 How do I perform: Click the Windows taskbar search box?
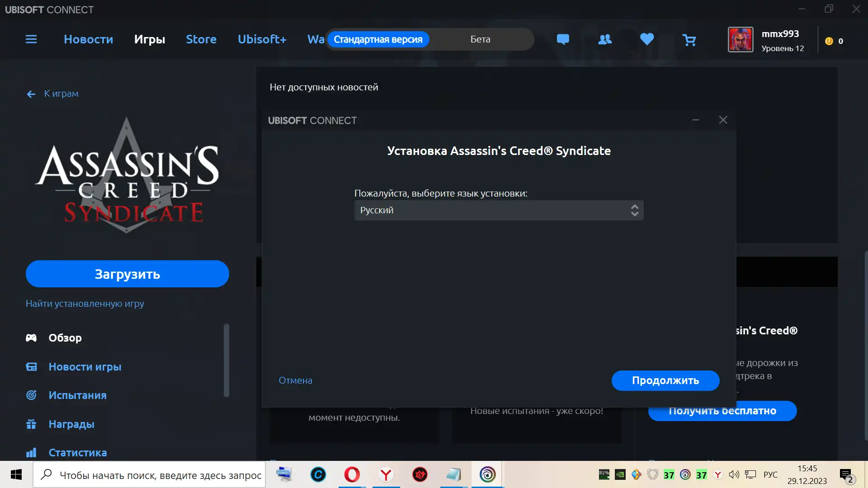(149, 475)
